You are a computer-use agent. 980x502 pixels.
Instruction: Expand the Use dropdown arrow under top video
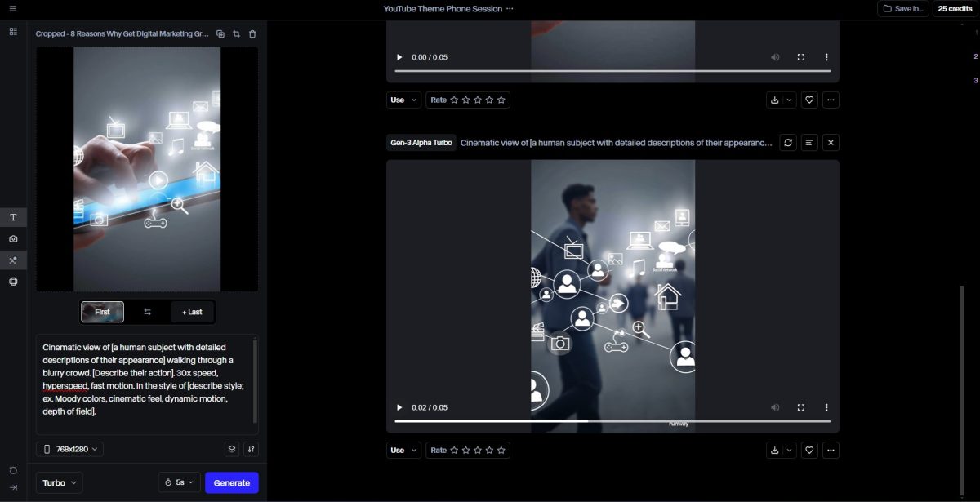coord(414,100)
